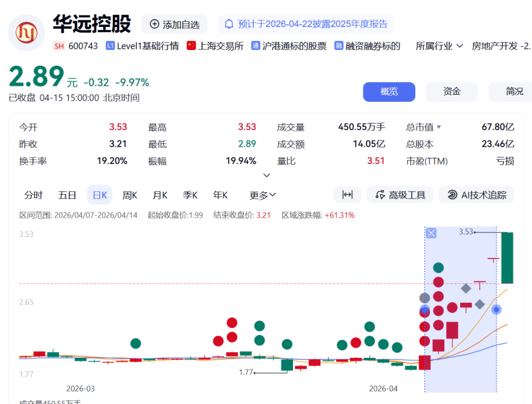Screen dimensions: 532x404
Task: Select the interval measurement tool icon
Action: [x=347, y=195]
